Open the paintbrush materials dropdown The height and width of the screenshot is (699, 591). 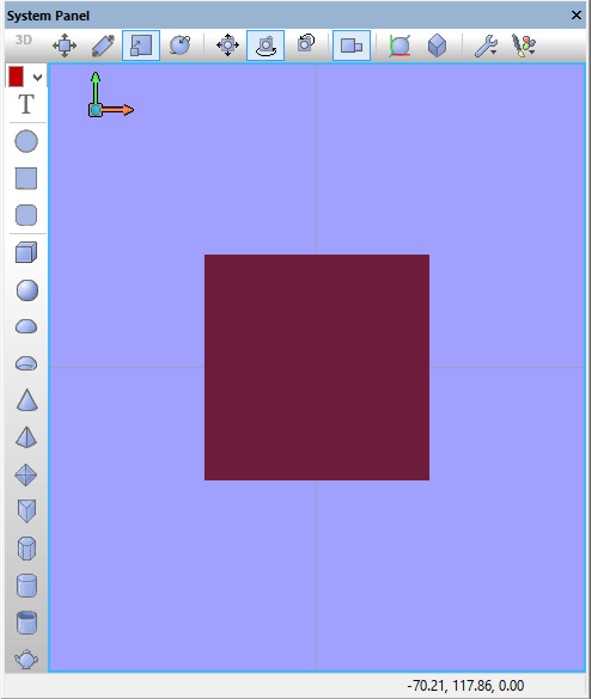pos(524,45)
